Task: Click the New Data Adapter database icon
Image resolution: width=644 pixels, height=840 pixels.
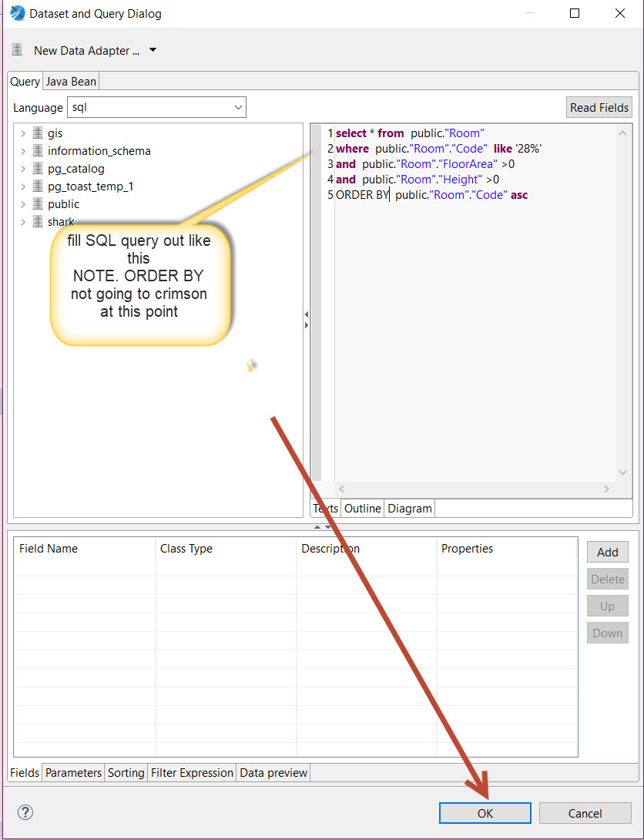Action: click(x=18, y=50)
